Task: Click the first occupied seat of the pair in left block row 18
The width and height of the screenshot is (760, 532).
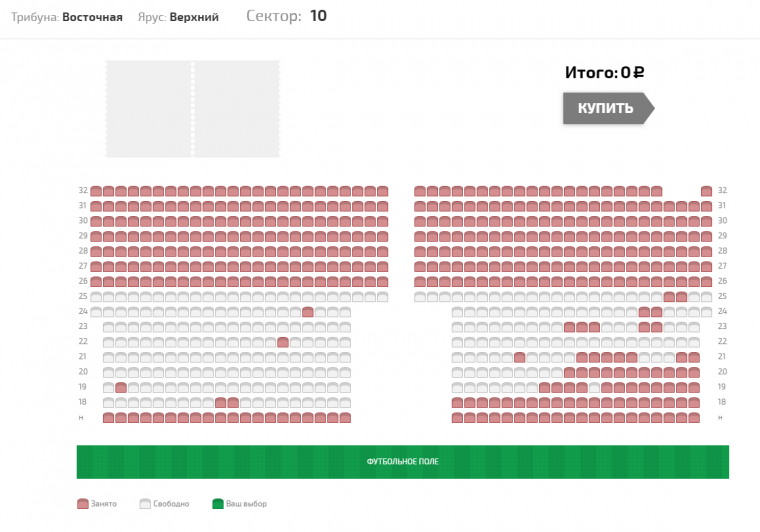Action: tap(221, 402)
